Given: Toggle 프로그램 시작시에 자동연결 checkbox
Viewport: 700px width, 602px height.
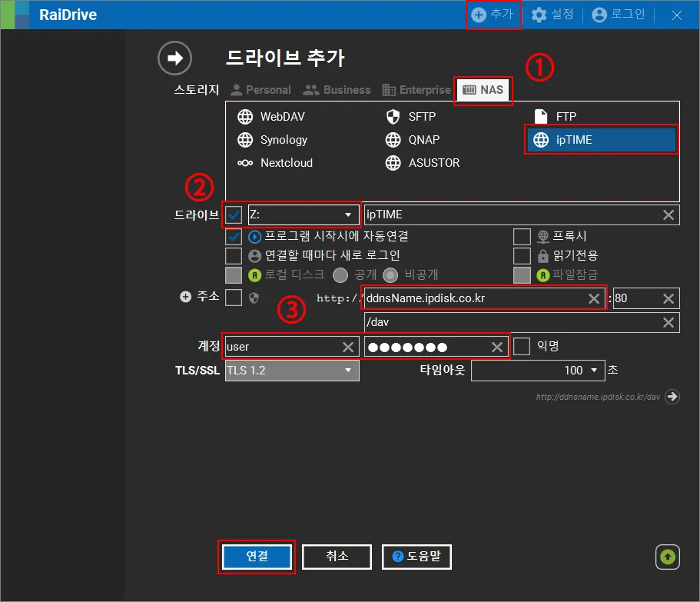Looking at the screenshot, I should tap(234, 237).
